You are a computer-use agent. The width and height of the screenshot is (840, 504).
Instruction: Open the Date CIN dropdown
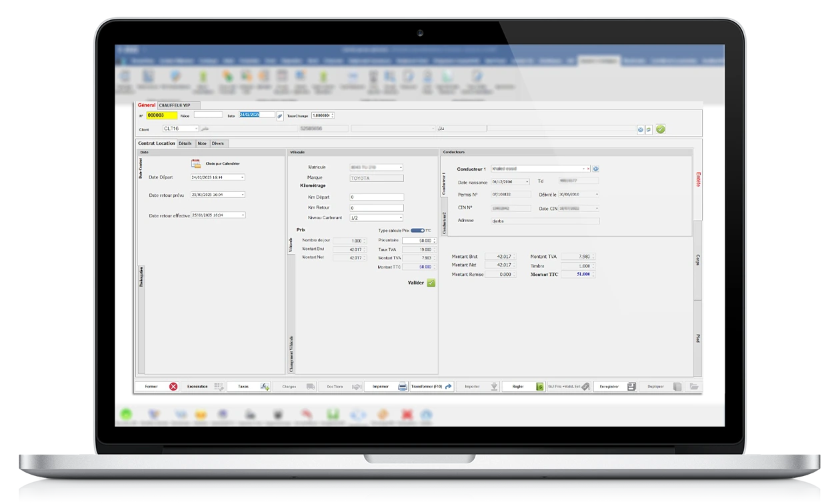(x=597, y=209)
